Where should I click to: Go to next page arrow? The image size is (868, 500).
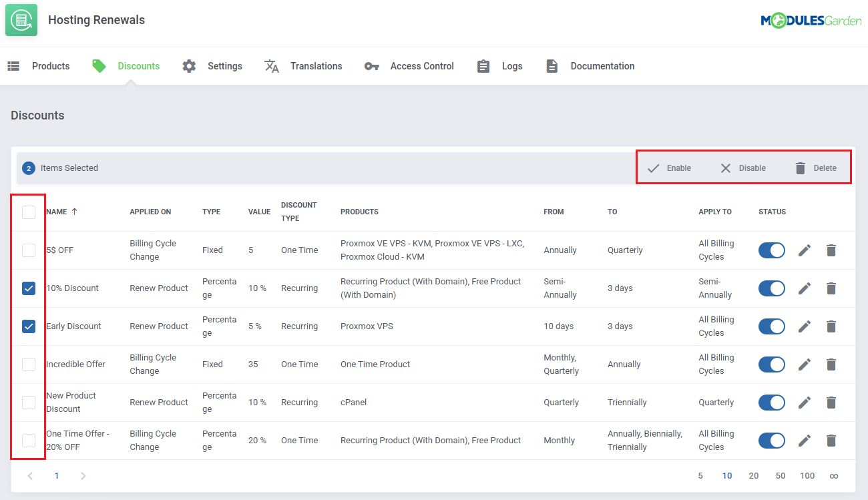coord(83,476)
